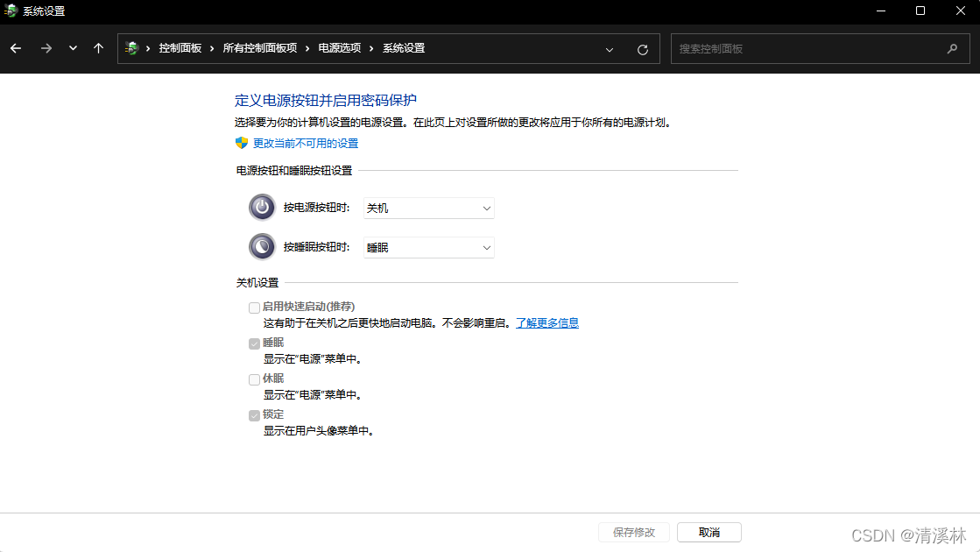The width and height of the screenshot is (980, 552).
Task: Click the 显示在用户头像菜单中 description
Action: (x=319, y=431)
